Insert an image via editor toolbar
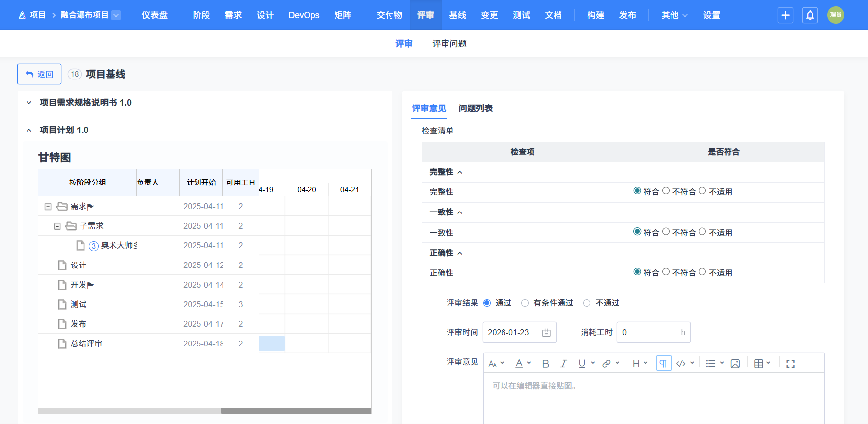The width and height of the screenshot is (868, 424). coord(735,364)
